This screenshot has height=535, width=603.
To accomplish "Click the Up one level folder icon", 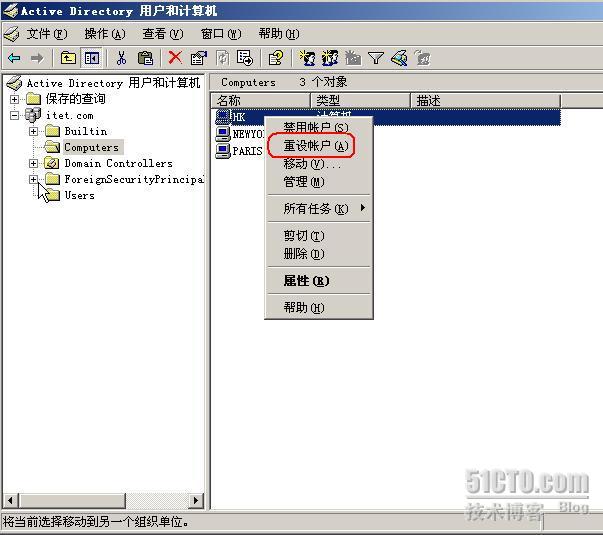I will click(68, 58).
